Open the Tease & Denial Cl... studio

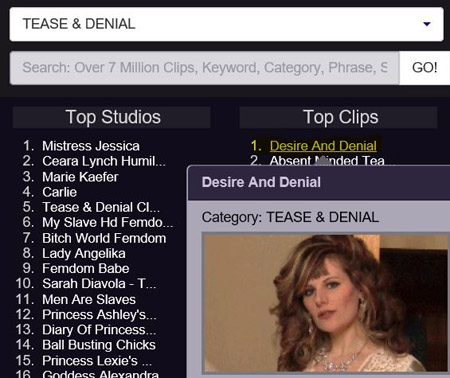[x=101, y=207]
